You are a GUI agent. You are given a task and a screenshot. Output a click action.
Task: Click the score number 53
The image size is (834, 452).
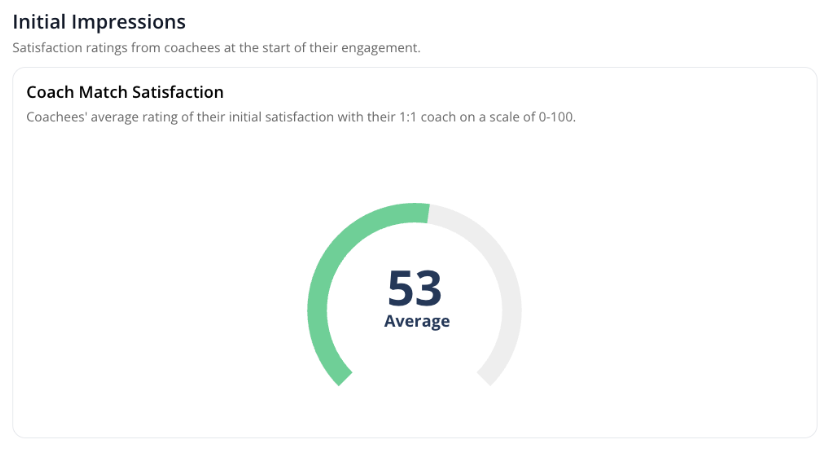(415, 289)
